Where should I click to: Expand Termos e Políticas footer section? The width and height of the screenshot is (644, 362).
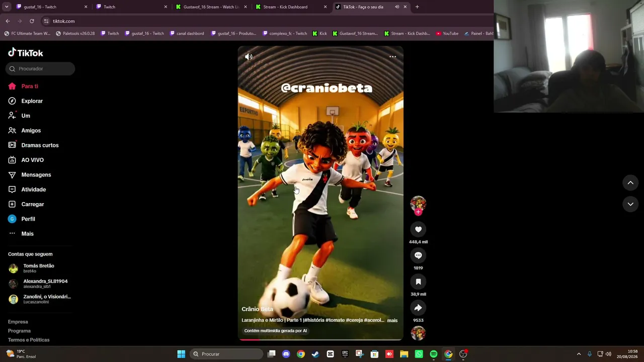click(x=29, y=340)
